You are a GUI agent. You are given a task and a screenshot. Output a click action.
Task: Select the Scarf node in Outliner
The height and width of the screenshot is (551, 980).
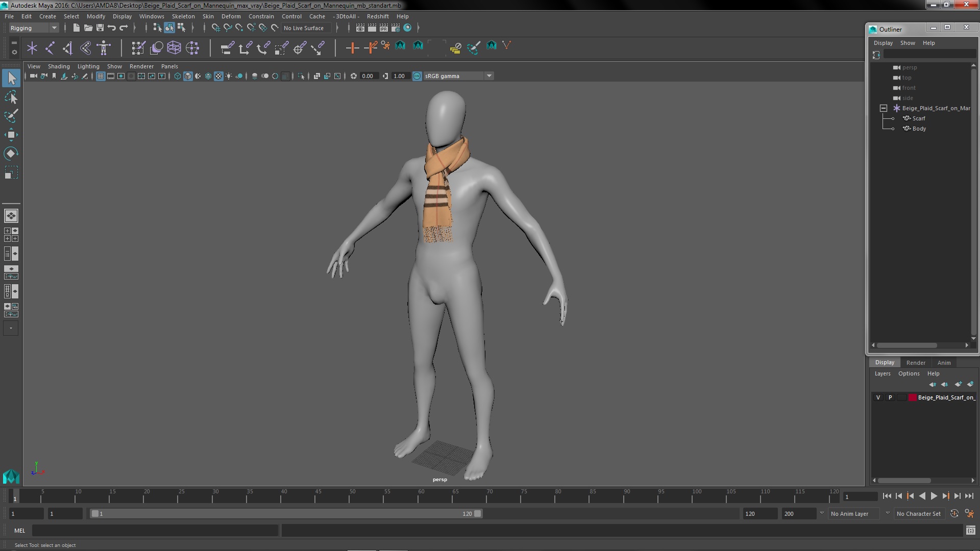[918, 118]
